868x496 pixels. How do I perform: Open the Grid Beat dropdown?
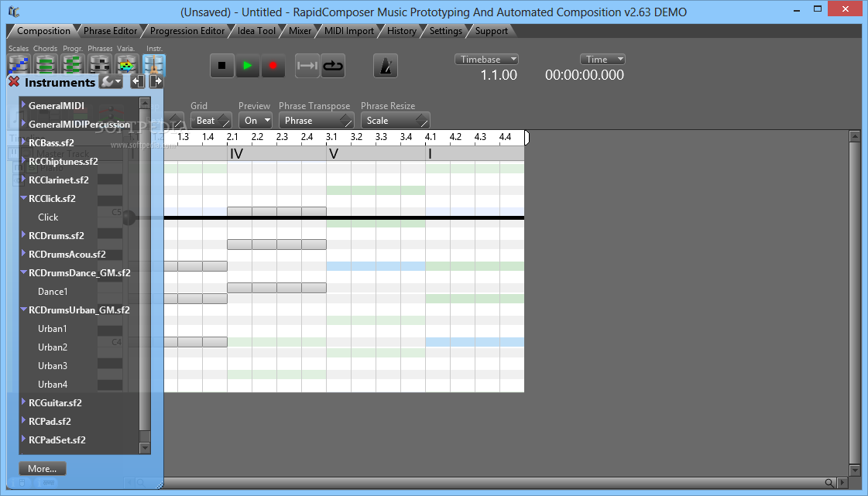211,121
